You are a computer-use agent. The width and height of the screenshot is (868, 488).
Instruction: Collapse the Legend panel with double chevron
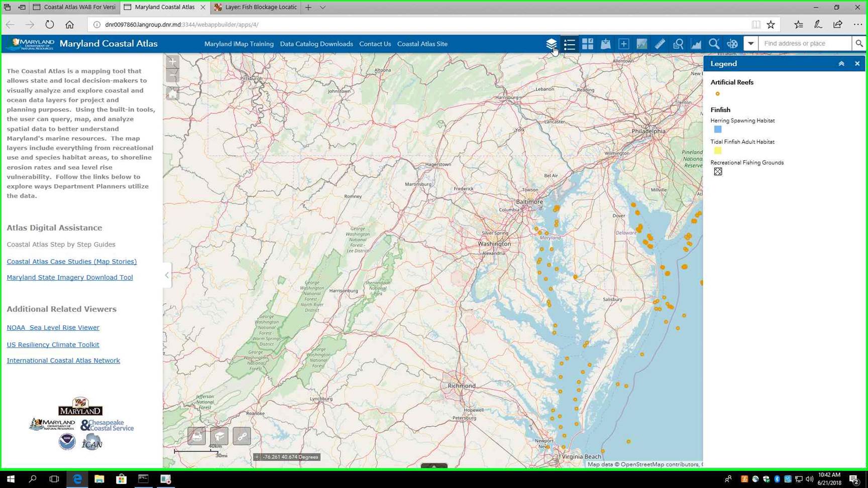[841, 64]
